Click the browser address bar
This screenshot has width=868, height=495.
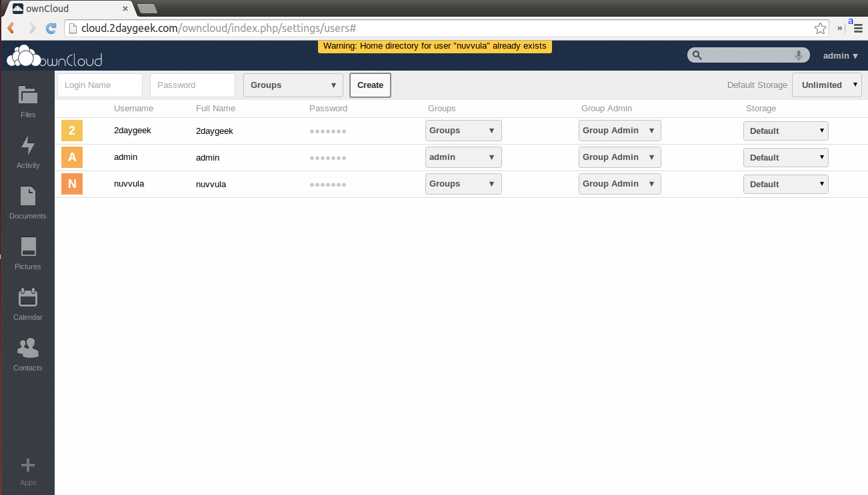pos(447,28)
